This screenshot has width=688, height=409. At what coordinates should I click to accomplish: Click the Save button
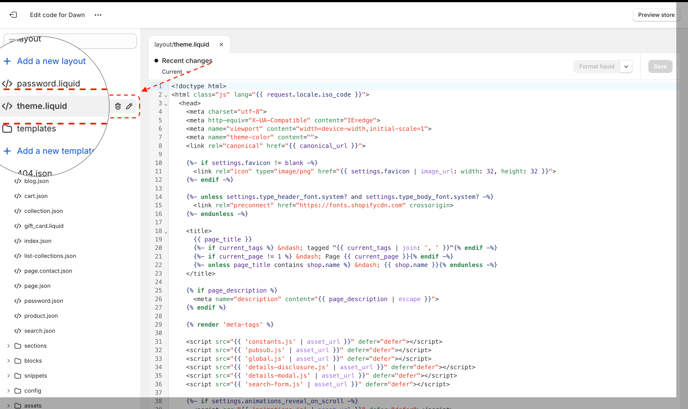pos(660,66)
